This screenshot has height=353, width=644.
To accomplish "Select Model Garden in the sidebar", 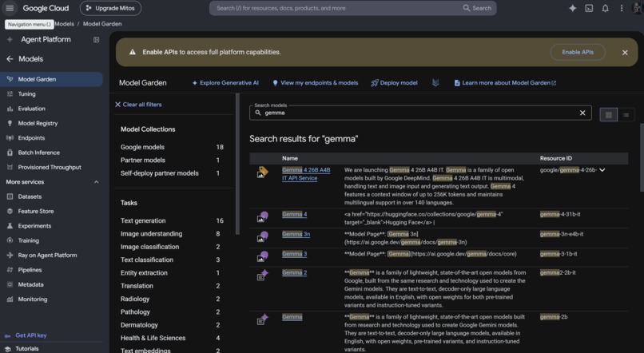I will pos(51,79).
